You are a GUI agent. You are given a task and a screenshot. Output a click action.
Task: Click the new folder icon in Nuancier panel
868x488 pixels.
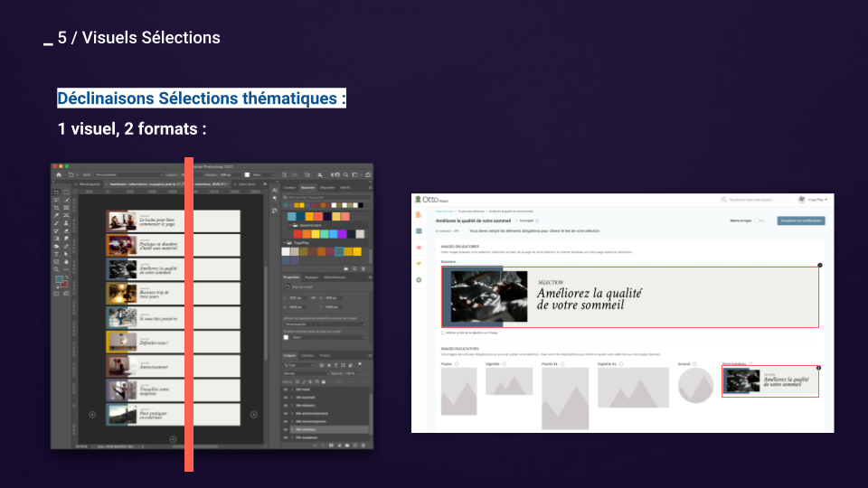[346, 268]
